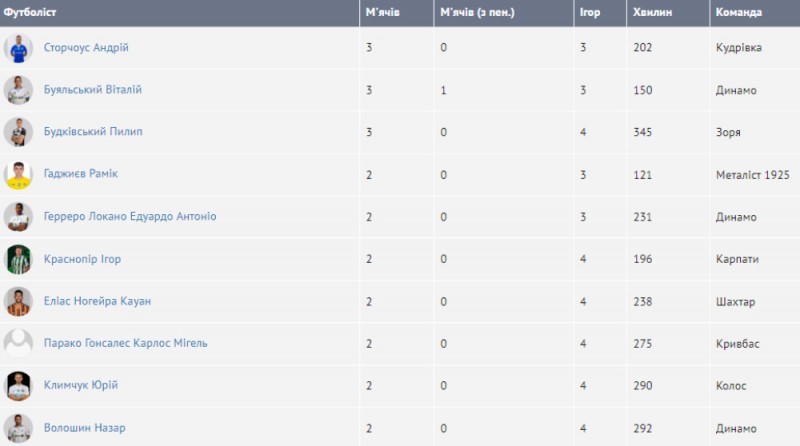Open Герреро Локано Едуардо Антоніо link
Image resolution: width=800 pixels, height=446 pixels.
[130, 217]
